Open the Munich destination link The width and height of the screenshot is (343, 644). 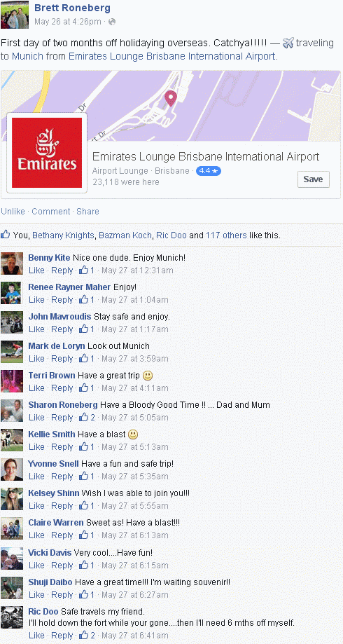coord(27,56)
